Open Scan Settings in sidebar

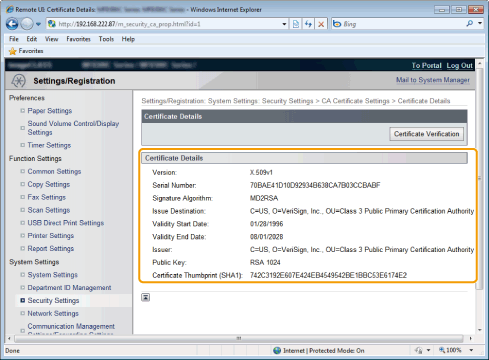[49, 210]
